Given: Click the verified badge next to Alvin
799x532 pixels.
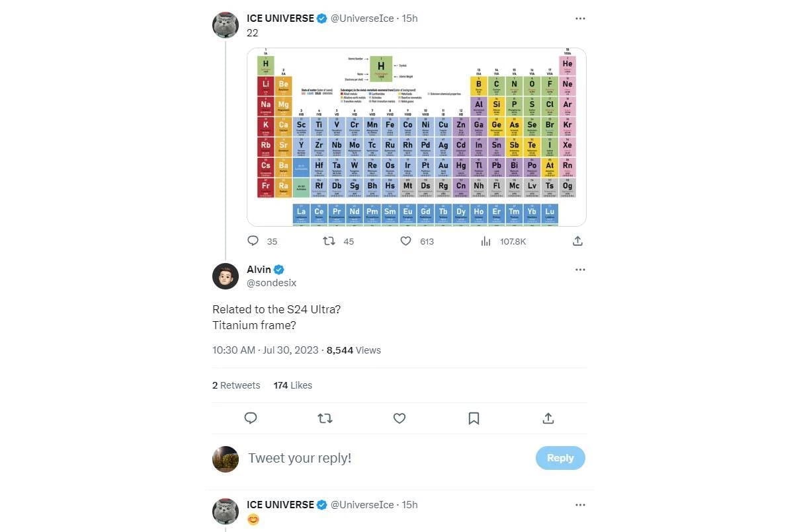Looking at the screenshot, I should 278,269.
